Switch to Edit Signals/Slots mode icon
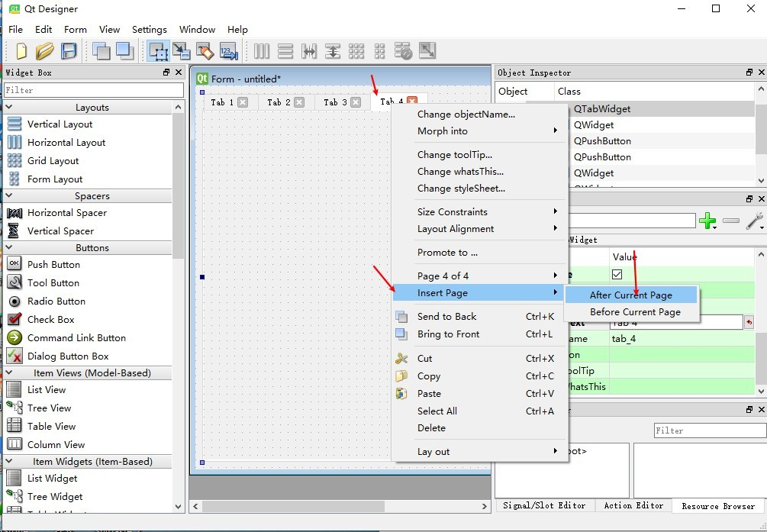 click(182, 51)
